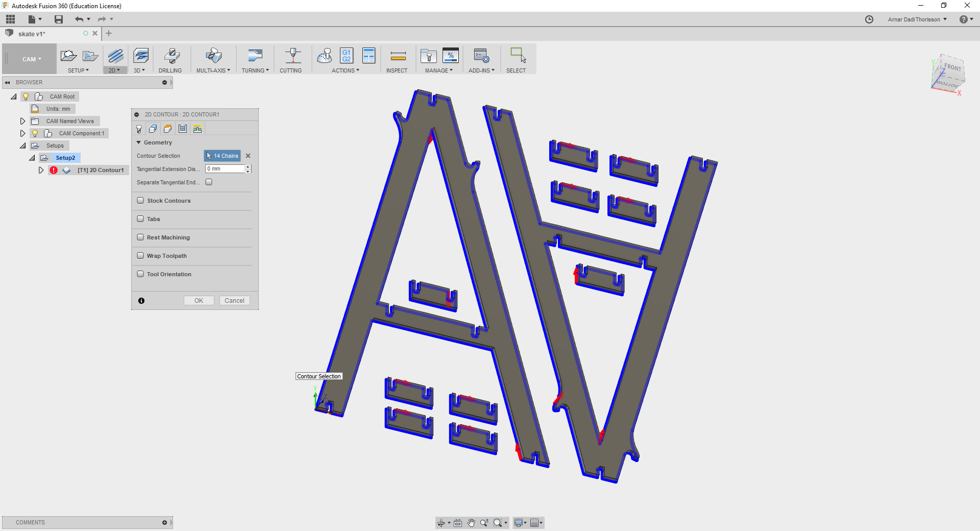The width and height of the screenshot is (980, 531).
Task: Enable the Tabs checkbox
Action: click(140, 219)
